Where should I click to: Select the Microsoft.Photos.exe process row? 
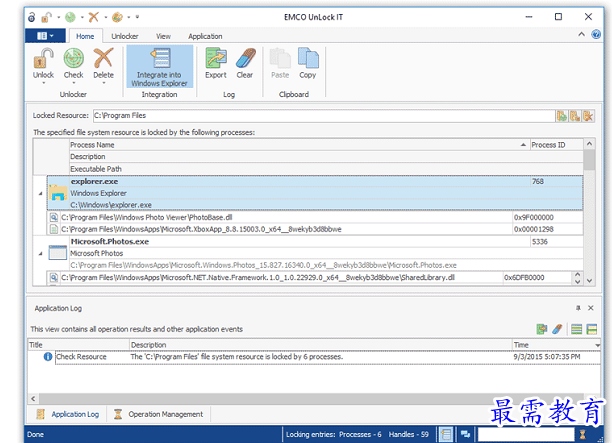[x=315, y=253]
